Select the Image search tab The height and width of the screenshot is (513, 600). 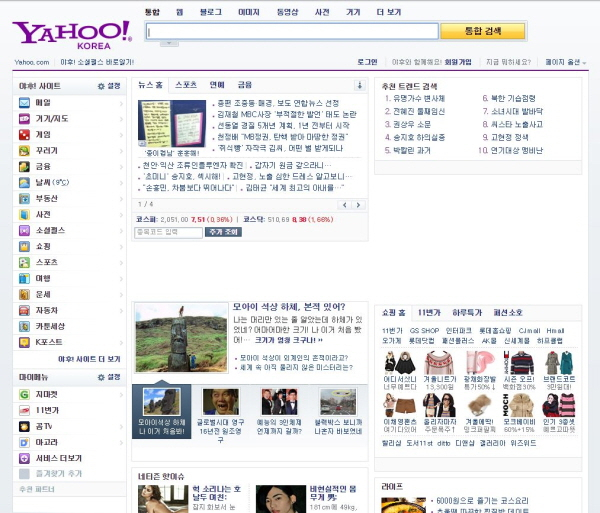pos(249,12)
